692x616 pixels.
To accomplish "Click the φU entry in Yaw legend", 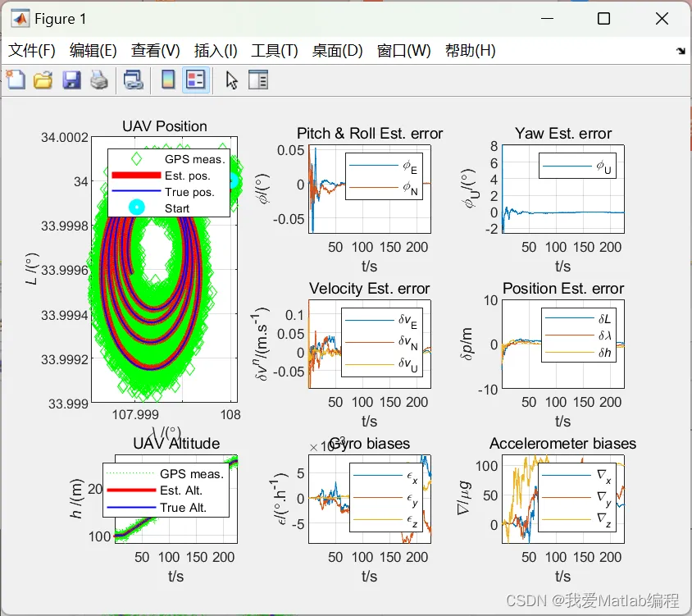I will [x=603, y=167].
